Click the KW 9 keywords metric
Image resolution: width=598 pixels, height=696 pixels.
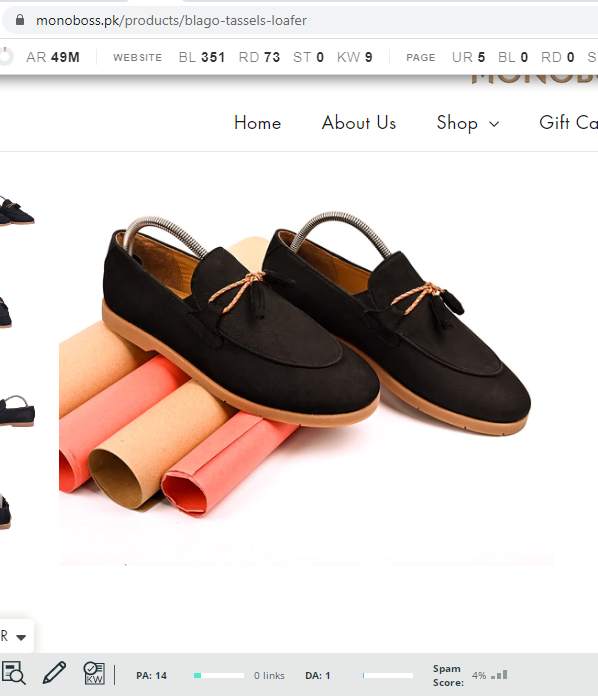coord(355,57)
